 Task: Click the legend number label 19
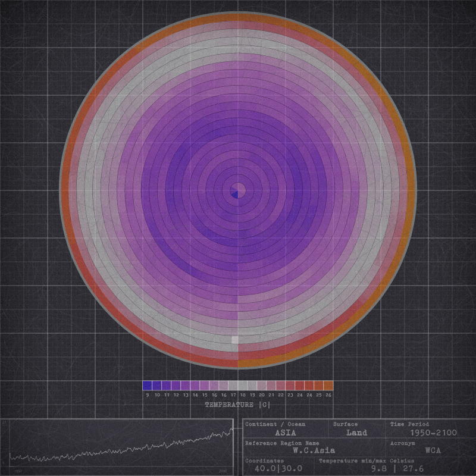(252, 395)
